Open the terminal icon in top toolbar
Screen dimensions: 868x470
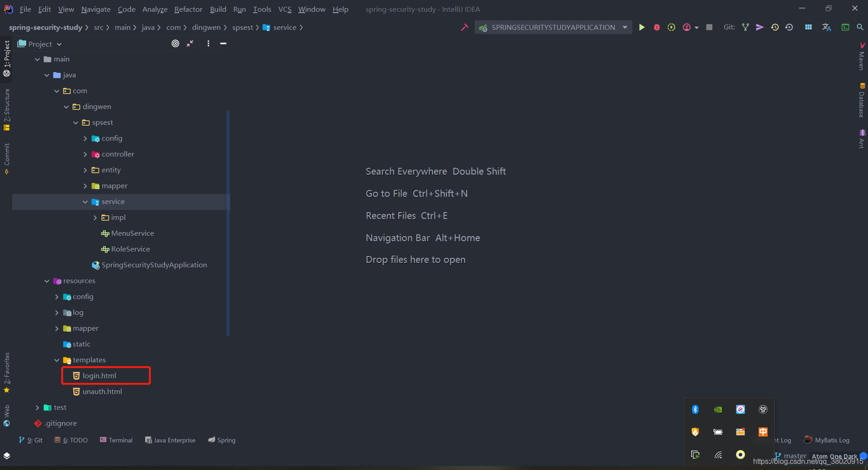[x=845, y=28]
